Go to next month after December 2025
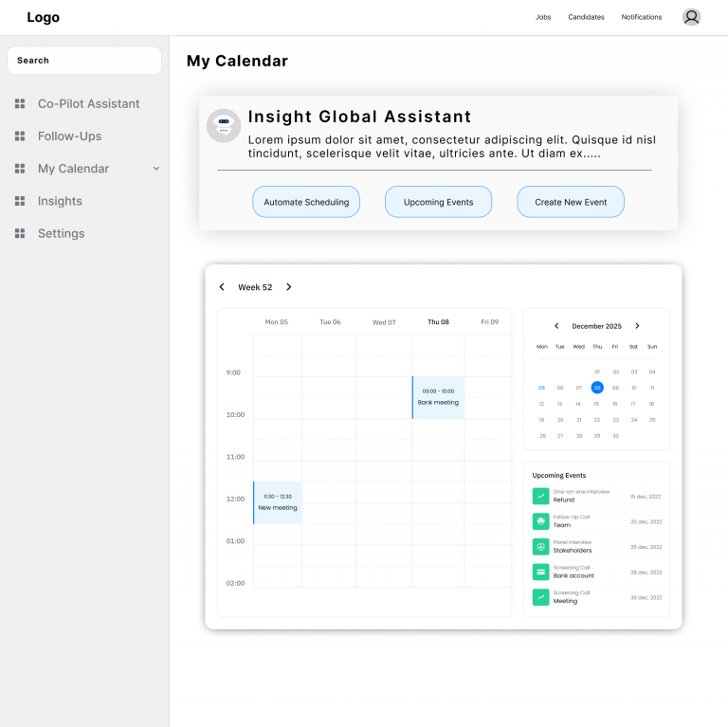 point(637,326)
